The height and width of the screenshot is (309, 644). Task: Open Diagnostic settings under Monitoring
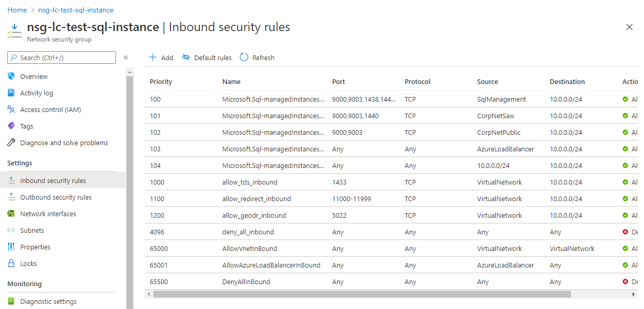[48, 301]
